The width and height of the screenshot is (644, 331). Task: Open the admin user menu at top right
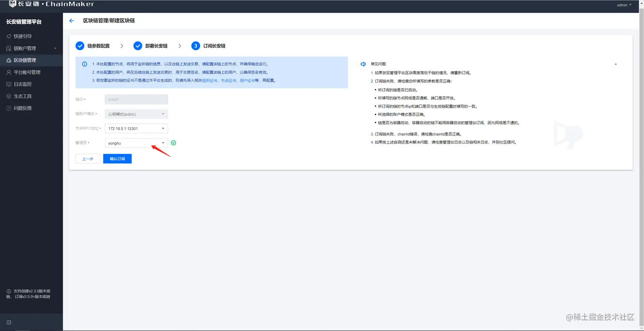tap(624, 5)
